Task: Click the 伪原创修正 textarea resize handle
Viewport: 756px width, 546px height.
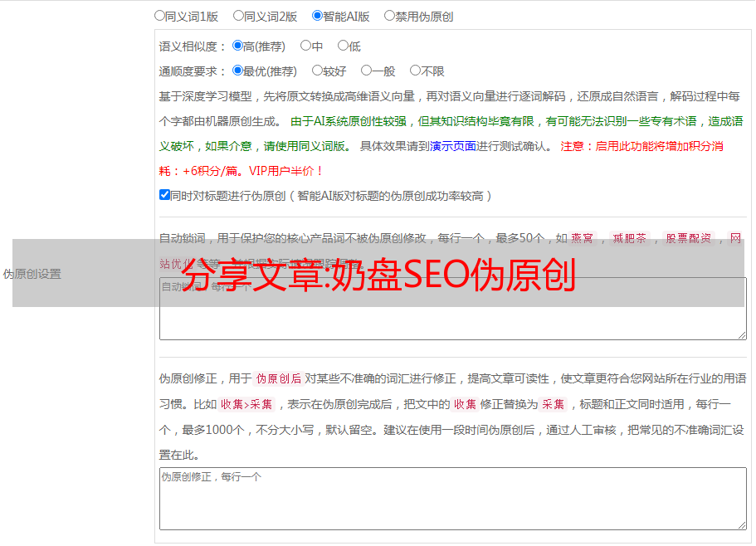Action: coord(741,524)
